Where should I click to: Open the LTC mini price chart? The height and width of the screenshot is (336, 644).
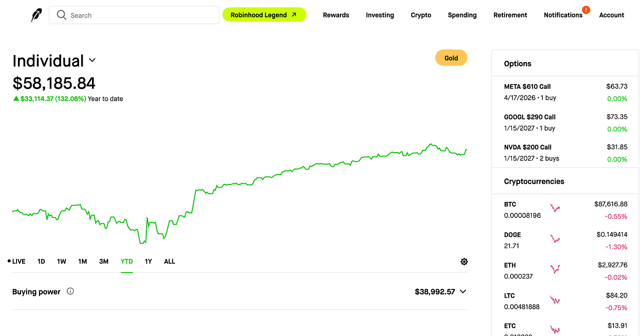pyautogui.click(x=555, y=300)
